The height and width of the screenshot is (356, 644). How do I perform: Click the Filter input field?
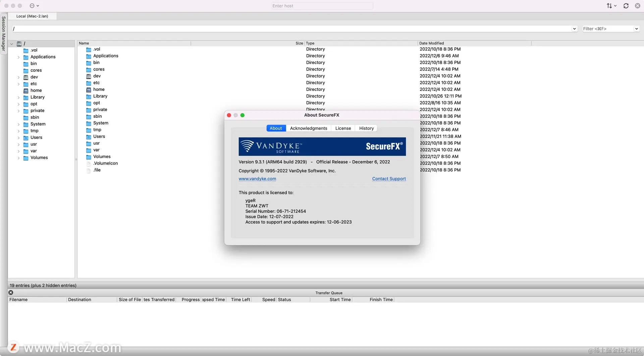[x=608, y=29]
